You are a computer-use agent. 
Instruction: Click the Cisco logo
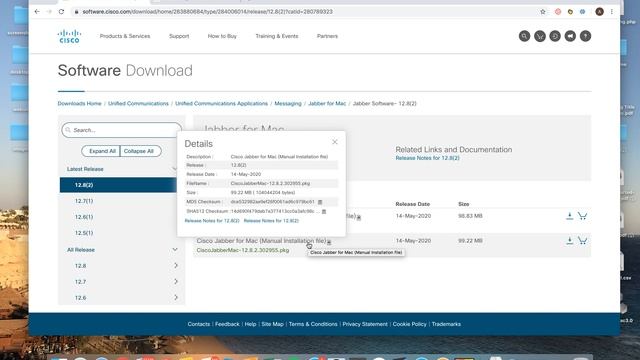pos(69,36)
